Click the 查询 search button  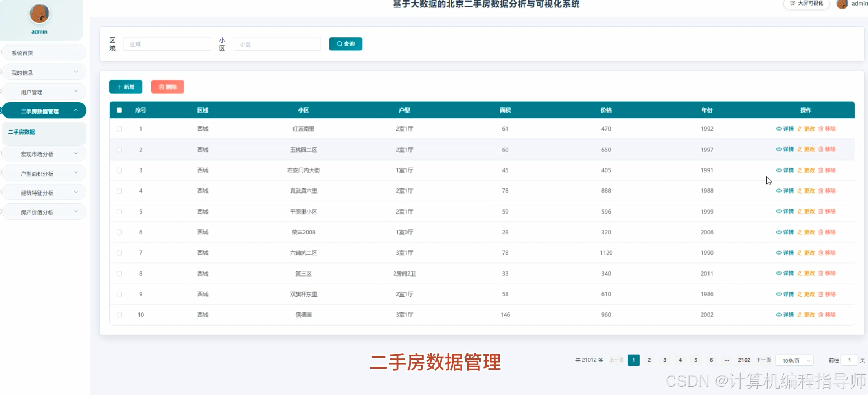(x=345, y=44)
